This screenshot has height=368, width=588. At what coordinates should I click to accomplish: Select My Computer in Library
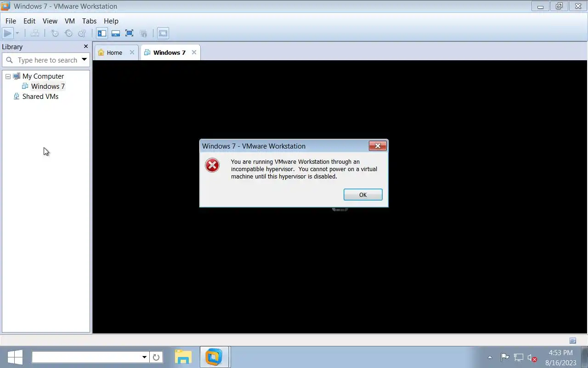pyautogui.click(x=43, y=76)
